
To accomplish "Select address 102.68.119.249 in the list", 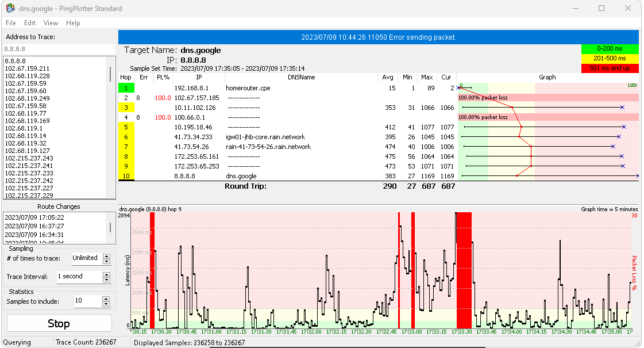I will pos(27,98).
